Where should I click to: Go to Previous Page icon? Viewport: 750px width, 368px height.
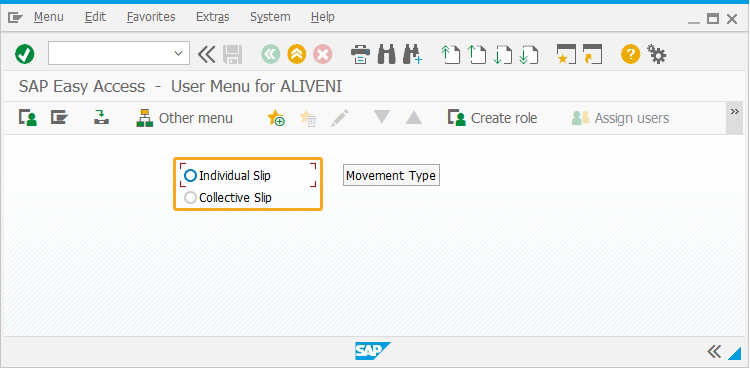point(476,54)
